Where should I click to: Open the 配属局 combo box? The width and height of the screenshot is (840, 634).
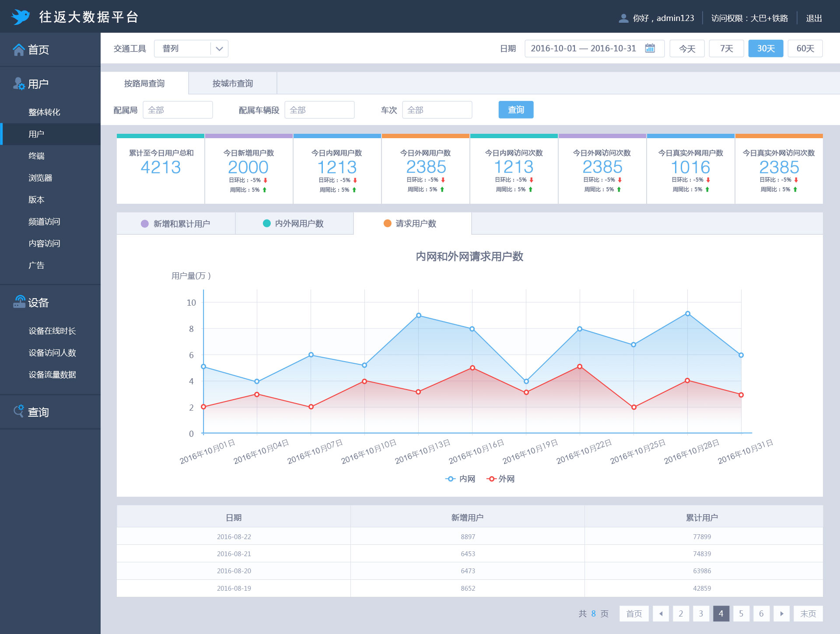(178, 110)
